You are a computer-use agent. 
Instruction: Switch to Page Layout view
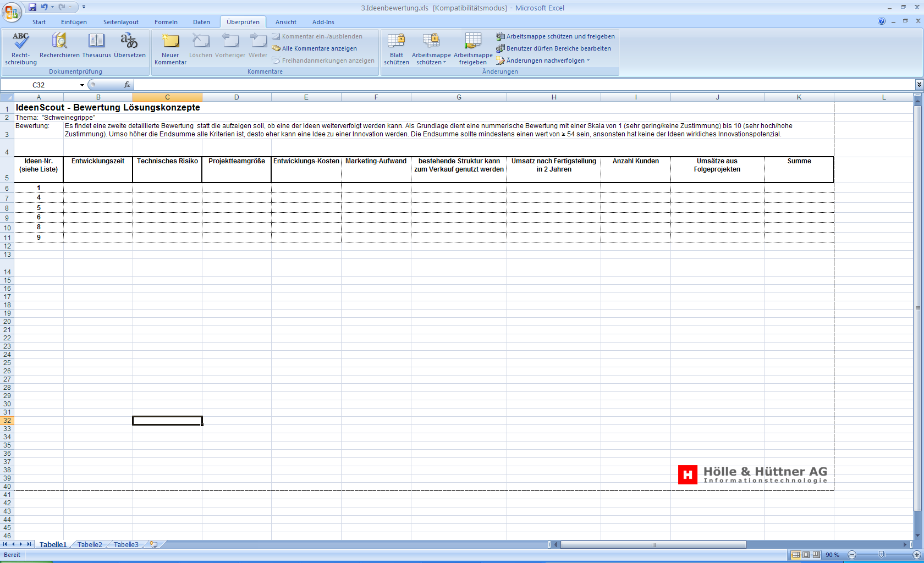(x=806, y=555)
